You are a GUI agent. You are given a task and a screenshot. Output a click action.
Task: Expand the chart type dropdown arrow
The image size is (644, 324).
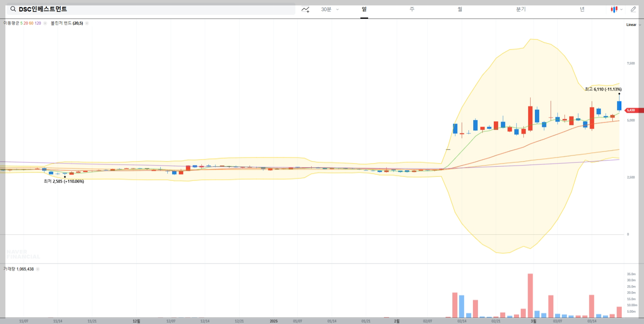pyautogui.click(x=622, y=10)
